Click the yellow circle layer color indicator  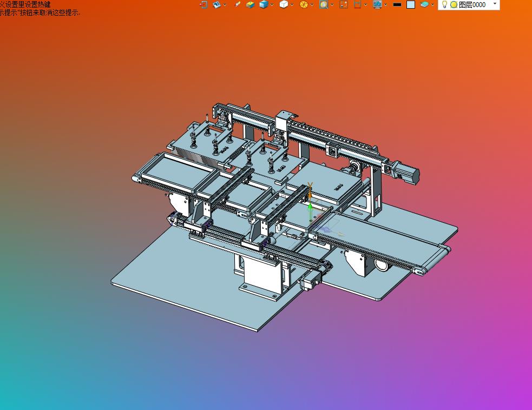pos(454,5)
